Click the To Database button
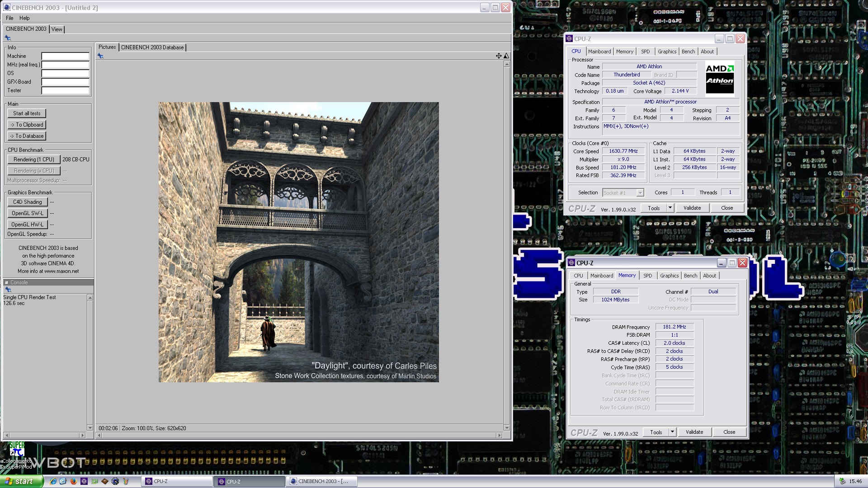This screenshot has height=488, width=868. (x=27, y=136)
